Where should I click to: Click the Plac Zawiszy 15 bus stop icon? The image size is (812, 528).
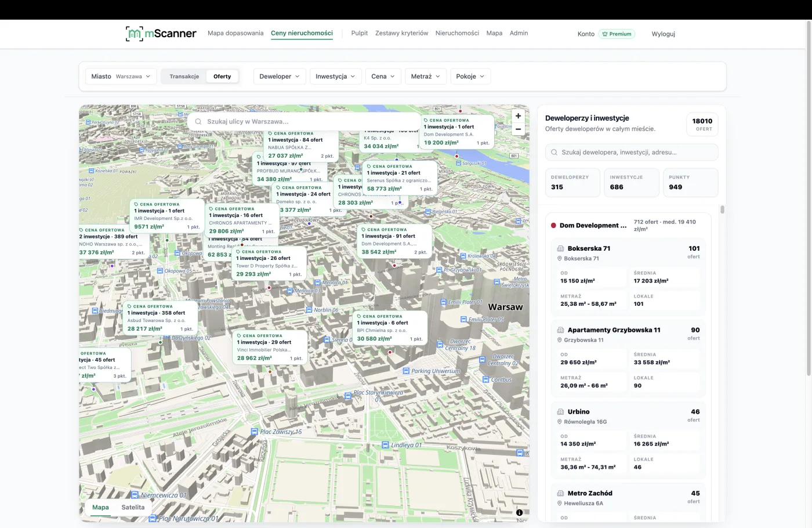click(x=254, y=432)
